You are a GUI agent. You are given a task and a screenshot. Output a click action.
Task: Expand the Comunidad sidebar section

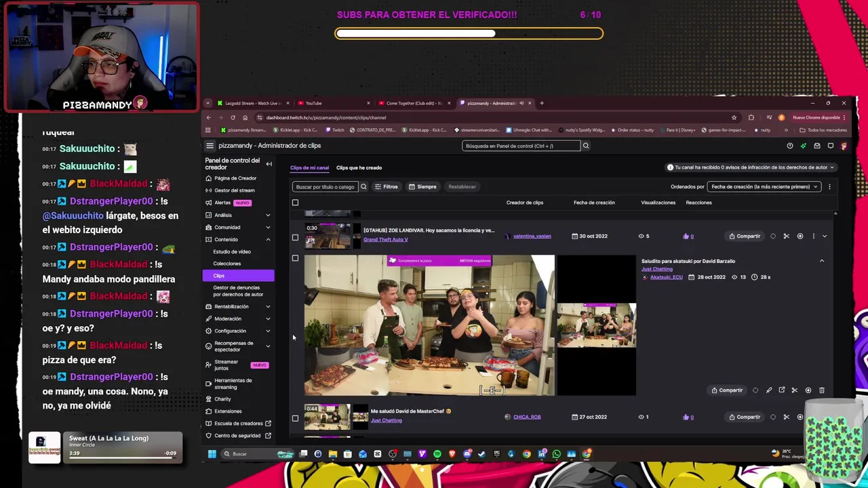pos(268,227)
